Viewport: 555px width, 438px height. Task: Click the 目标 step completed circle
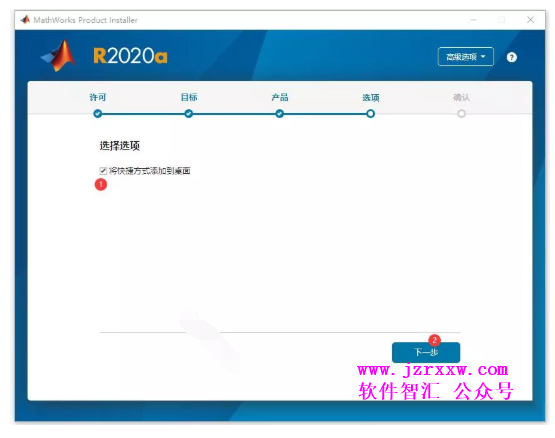(189, 114)
